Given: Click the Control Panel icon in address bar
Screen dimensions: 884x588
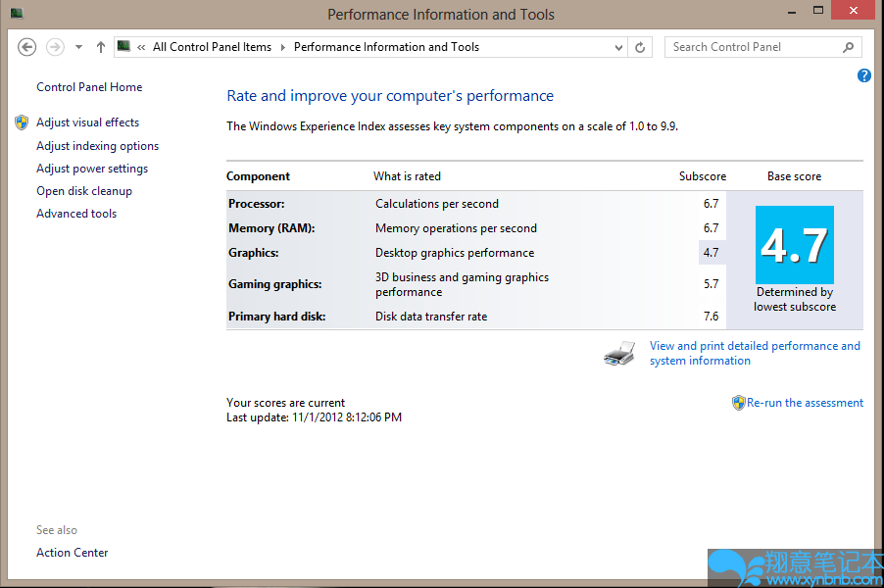Looking at the screenshot, I should tap(123, 46).
